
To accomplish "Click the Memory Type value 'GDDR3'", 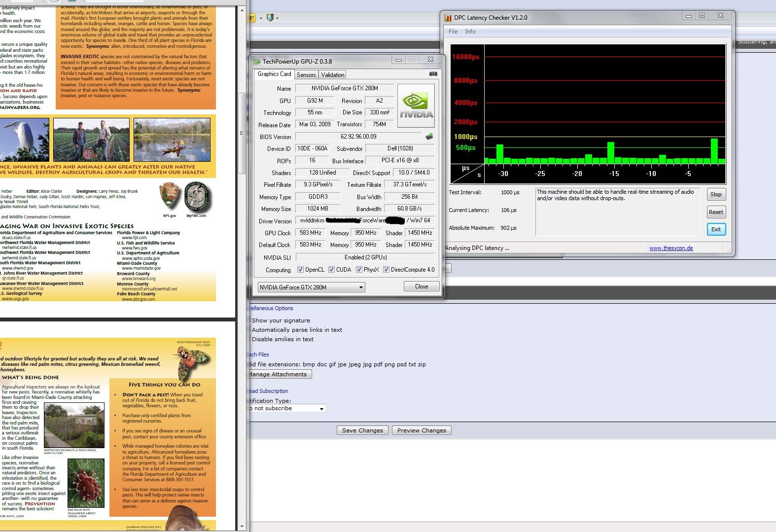I will [x=318, y=197].
